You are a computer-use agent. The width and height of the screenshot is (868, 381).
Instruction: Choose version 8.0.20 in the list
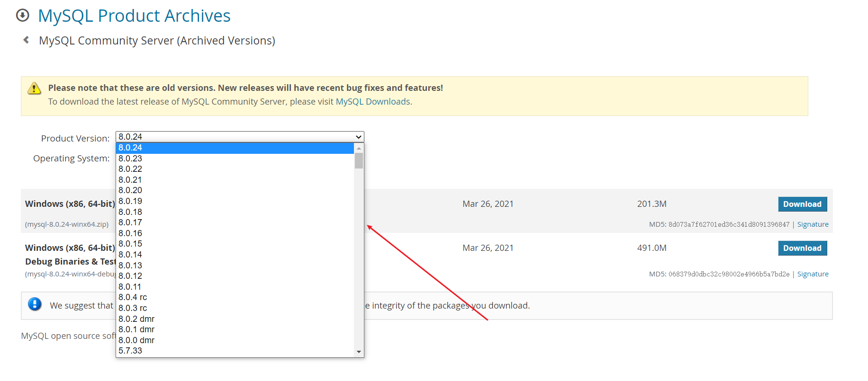point(235,190)
